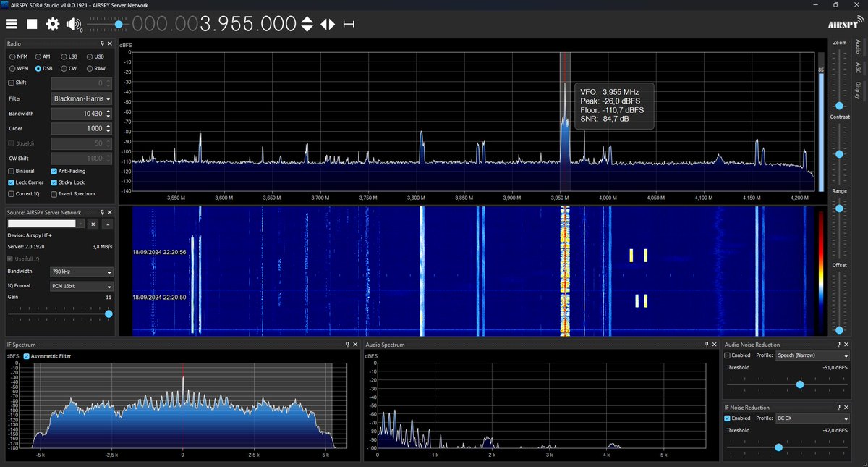
Task: Adjust the Contrast slider
Action: pyautogui.click(x=840, y=154)
